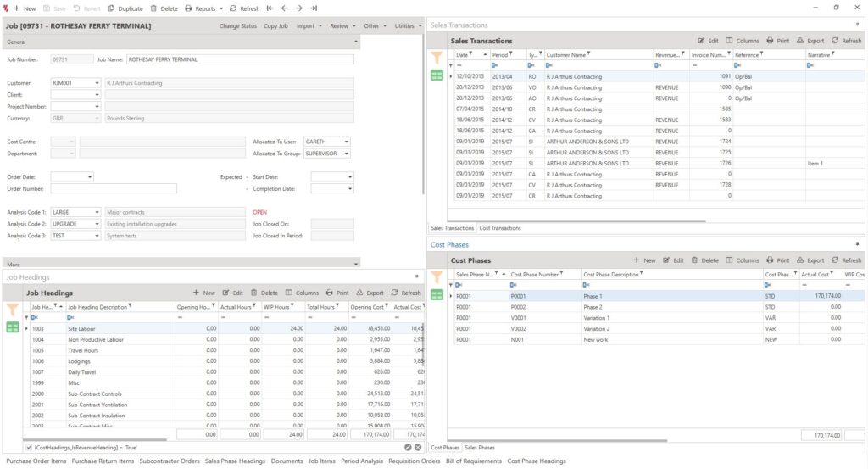868x469 pixels.
Task: Click the orange filter funnel in Sales Transactions
Action: (437, 58)
